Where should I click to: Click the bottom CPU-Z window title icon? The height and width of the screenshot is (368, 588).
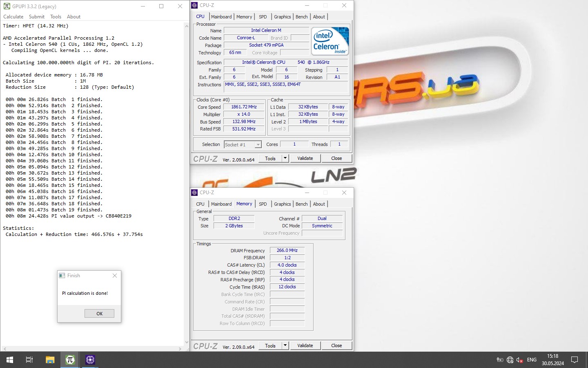point(194,193)
